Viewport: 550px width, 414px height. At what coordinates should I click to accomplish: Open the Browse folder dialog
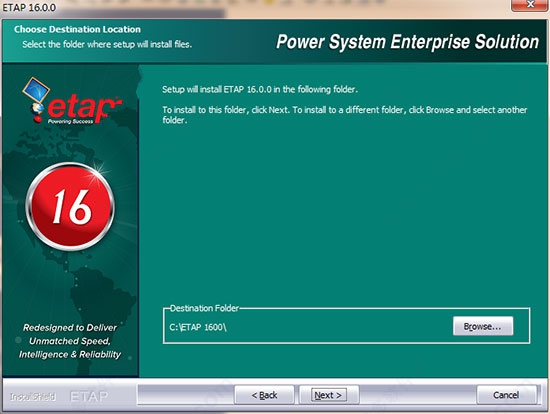click(x=483, y=326)
